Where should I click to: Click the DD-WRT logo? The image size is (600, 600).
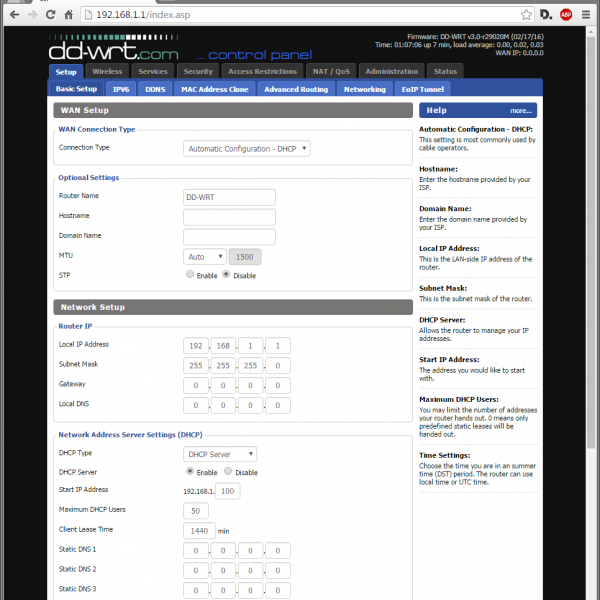click(x=114, y=49)
